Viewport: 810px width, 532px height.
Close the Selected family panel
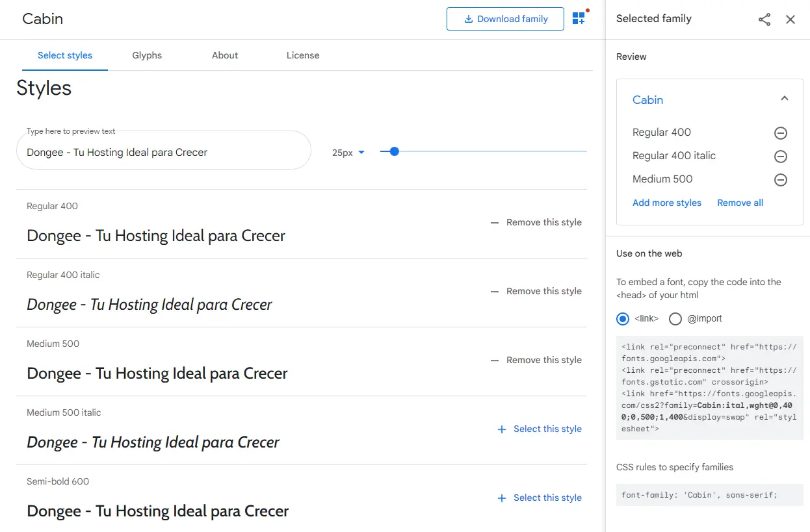790,19
